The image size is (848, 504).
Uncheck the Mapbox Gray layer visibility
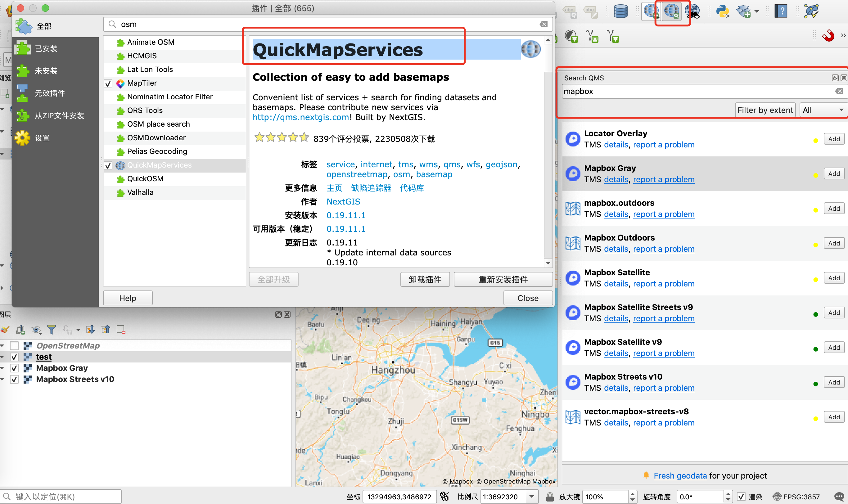click(x=14, y=368)
